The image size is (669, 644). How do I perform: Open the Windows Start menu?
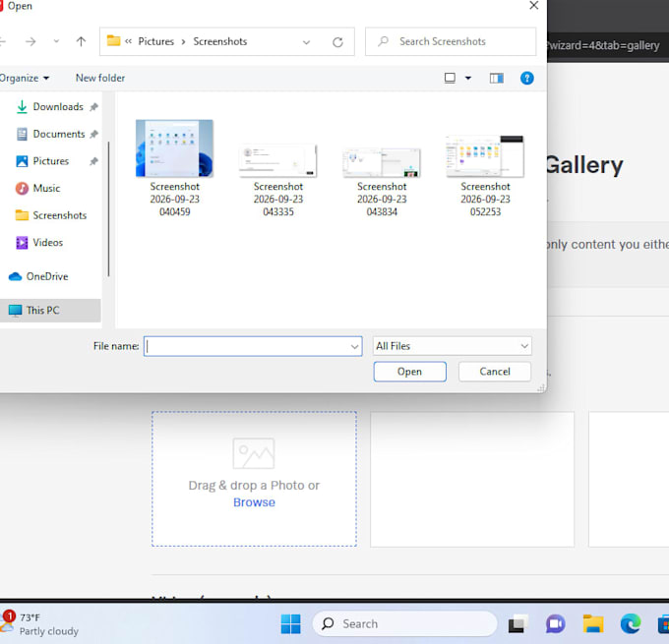pos(290,624)
